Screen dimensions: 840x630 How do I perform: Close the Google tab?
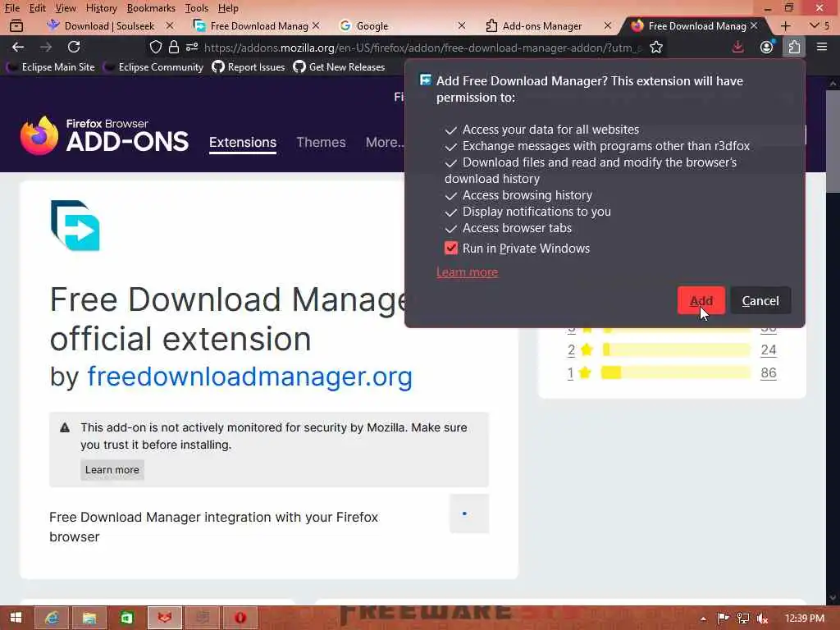pos(462,25)
